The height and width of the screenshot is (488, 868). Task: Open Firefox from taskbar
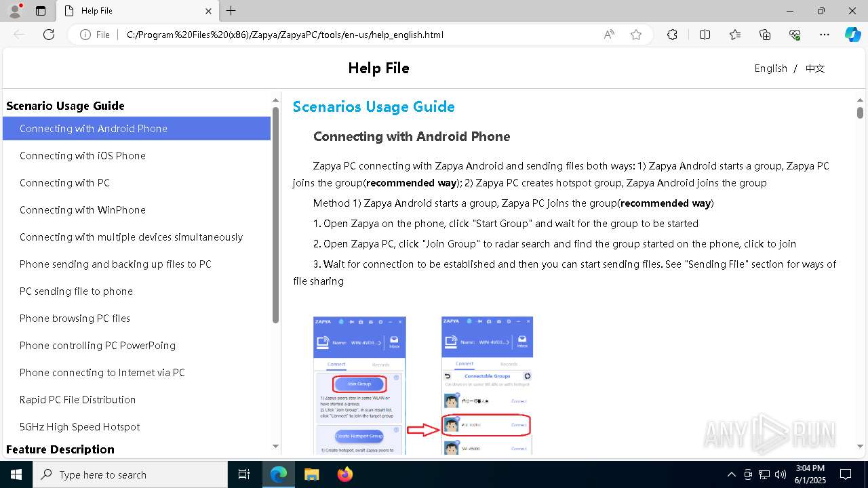(344, 474)
